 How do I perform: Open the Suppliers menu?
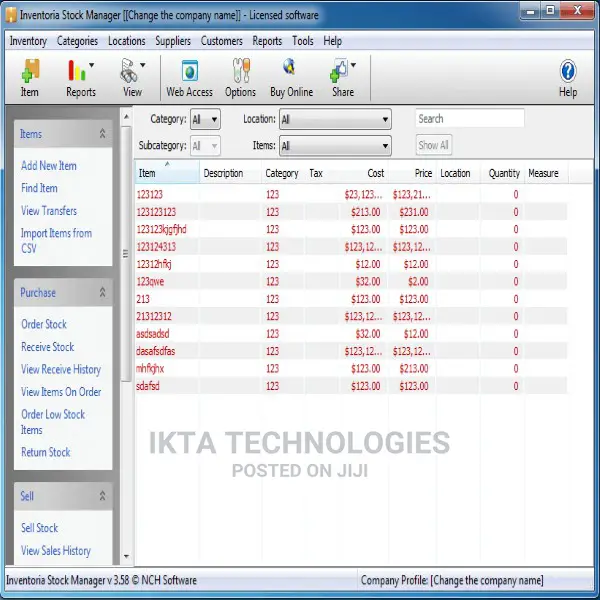(x=173, y=41)
